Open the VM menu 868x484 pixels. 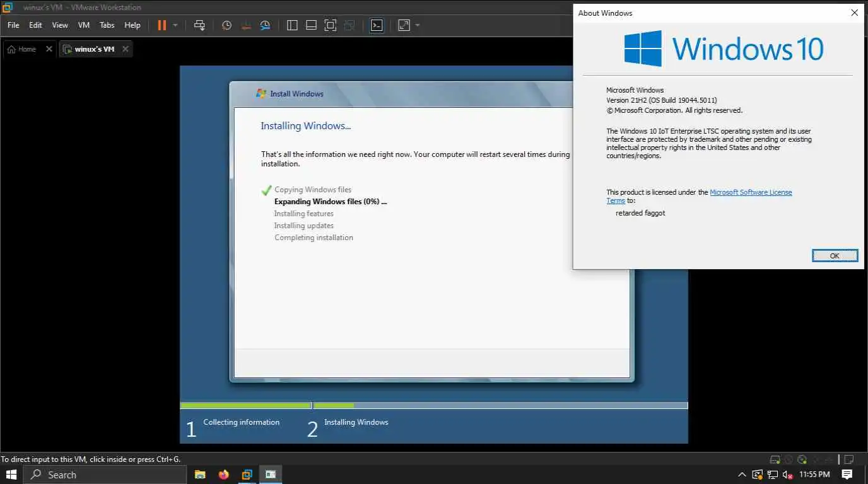click(x=84, y=25)
